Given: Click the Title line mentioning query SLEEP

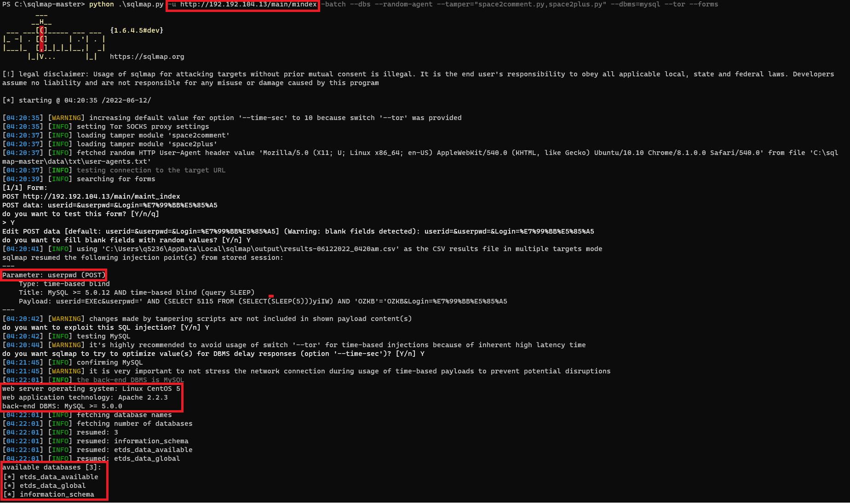Looking at the screenshot, I should tap(137, 292).
